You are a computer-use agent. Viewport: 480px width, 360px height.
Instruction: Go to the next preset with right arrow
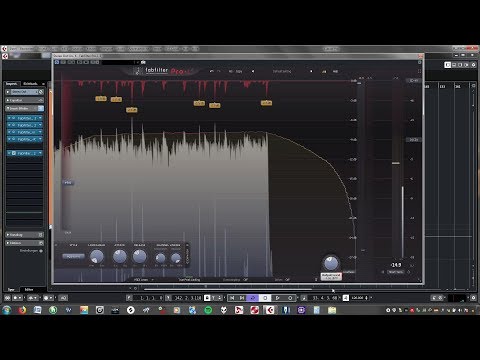pos(311,71)
